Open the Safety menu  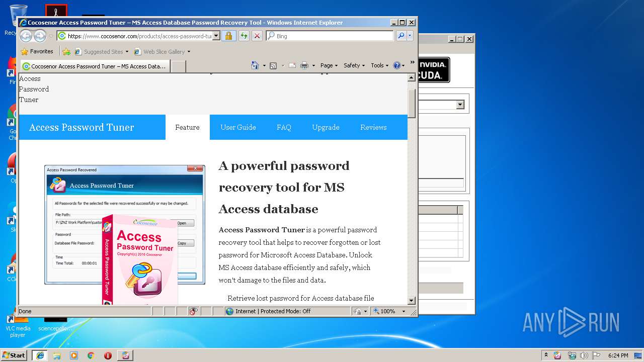[354, 65]
